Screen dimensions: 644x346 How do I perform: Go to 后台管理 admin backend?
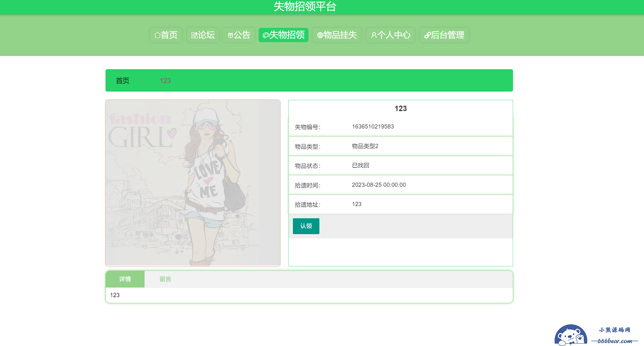[444, 35]
